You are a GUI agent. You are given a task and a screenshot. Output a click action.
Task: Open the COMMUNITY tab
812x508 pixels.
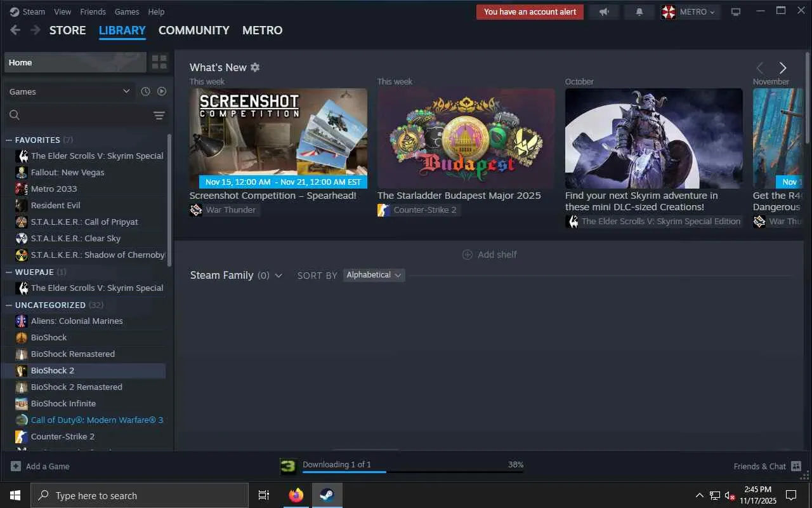[x=194, y=30]
